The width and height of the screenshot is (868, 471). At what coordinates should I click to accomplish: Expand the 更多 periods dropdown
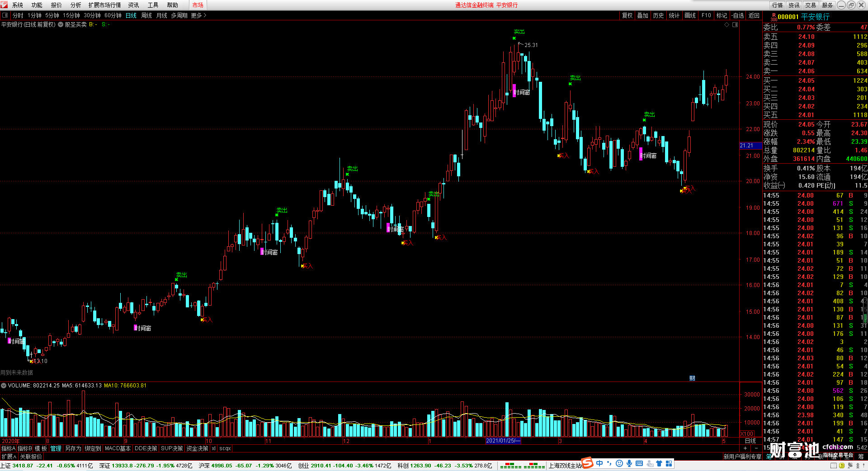[198, 15]
